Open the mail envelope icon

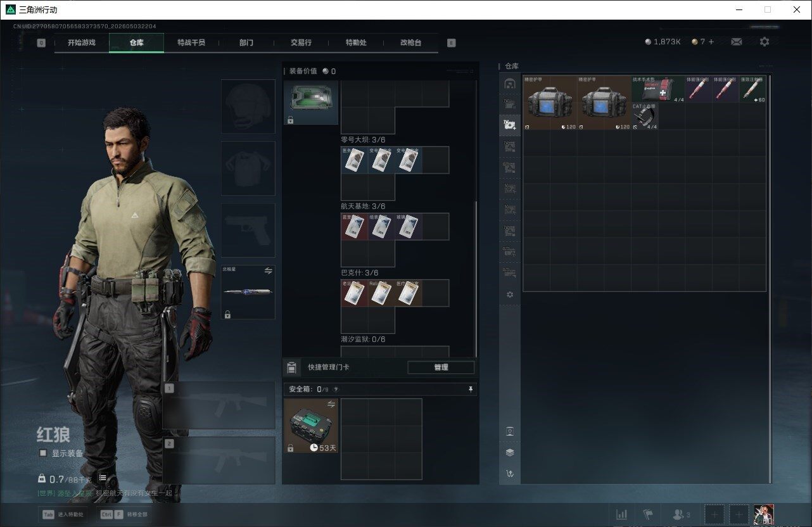[737, 42]
